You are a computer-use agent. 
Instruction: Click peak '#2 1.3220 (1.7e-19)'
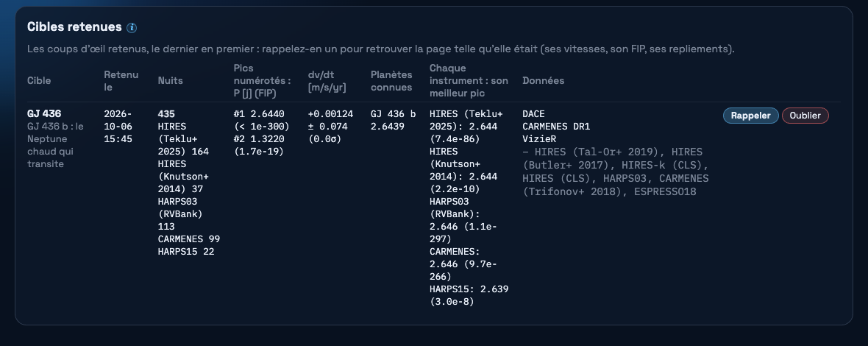tap(259, 145)
